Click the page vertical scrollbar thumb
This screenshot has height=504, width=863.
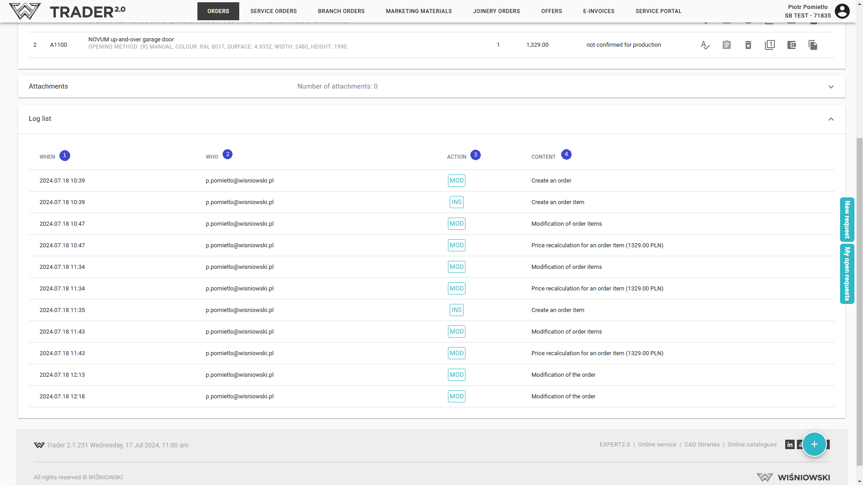[x=859, y=301]
